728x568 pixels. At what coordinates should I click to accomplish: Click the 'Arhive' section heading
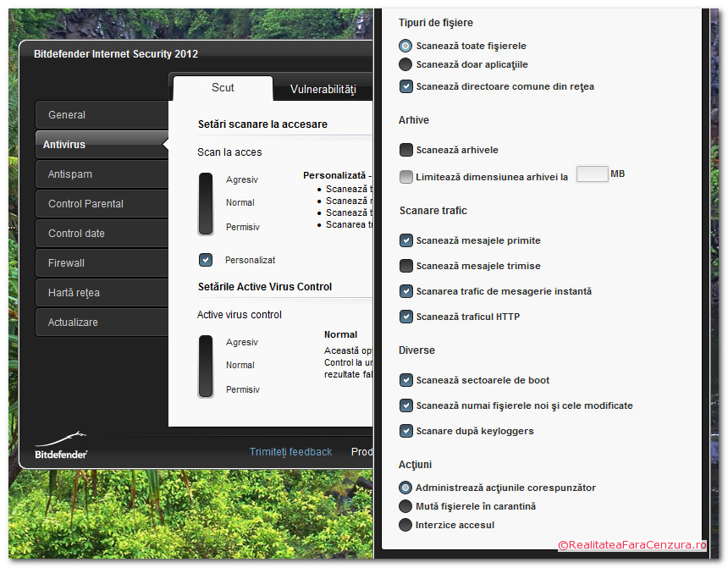point(414,120)
